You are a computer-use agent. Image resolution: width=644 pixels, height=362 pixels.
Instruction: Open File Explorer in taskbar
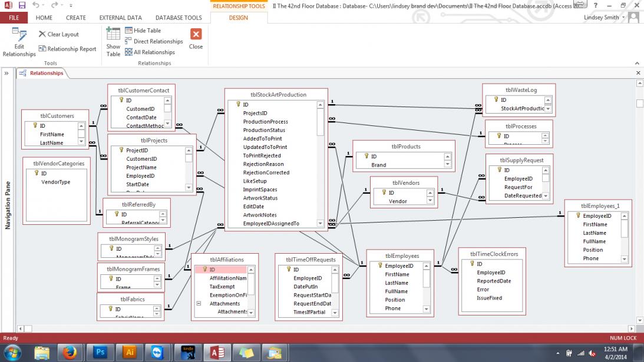click(41, 353)
